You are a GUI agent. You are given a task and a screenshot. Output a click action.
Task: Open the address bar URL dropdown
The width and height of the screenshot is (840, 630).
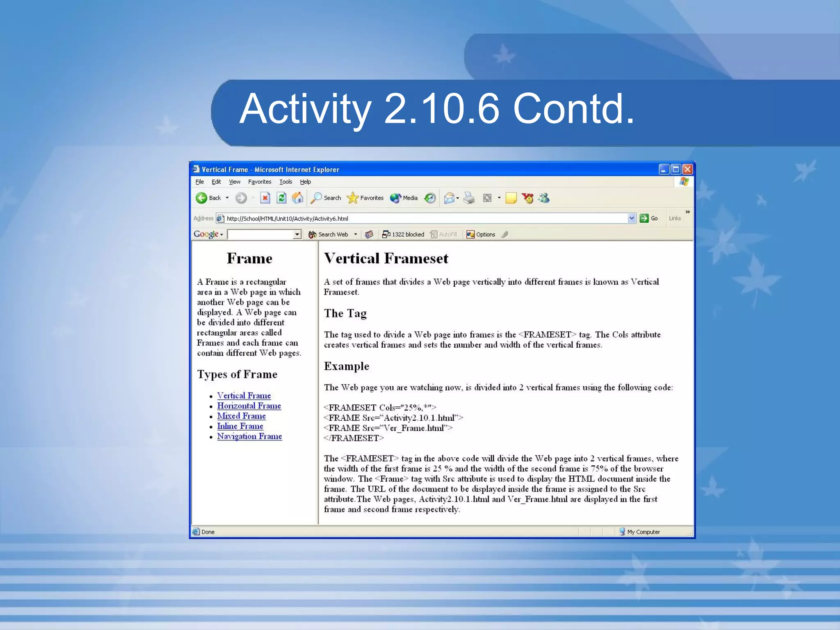632,218
